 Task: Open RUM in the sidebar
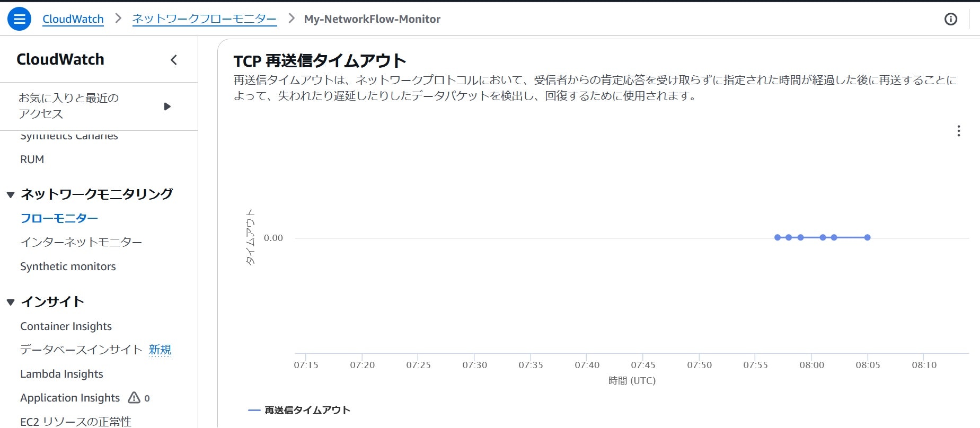click(32, 159)
